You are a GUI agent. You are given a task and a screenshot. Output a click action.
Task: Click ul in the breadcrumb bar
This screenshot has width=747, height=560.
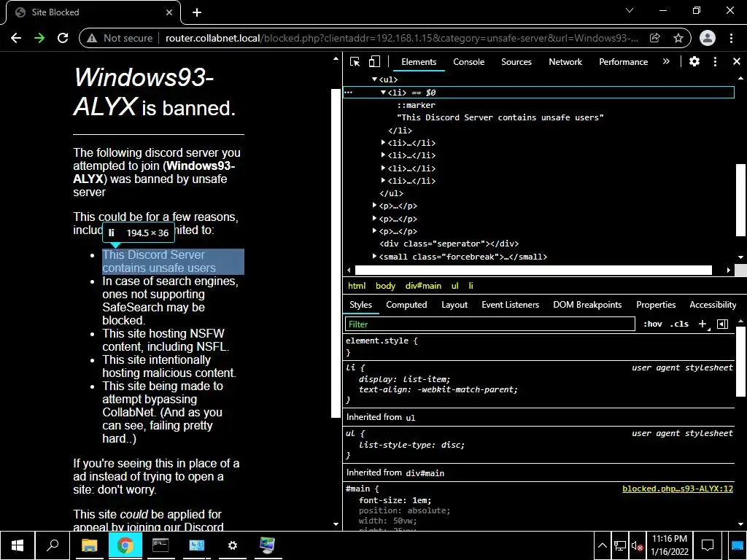(x=455, y=286)
